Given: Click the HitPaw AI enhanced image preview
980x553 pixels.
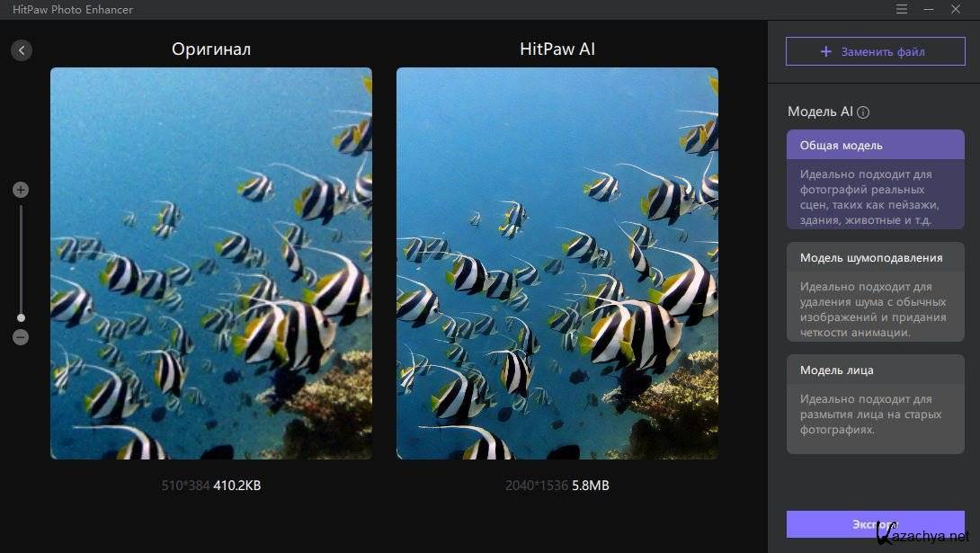Looking at the screenshot, I should (557, 263).
